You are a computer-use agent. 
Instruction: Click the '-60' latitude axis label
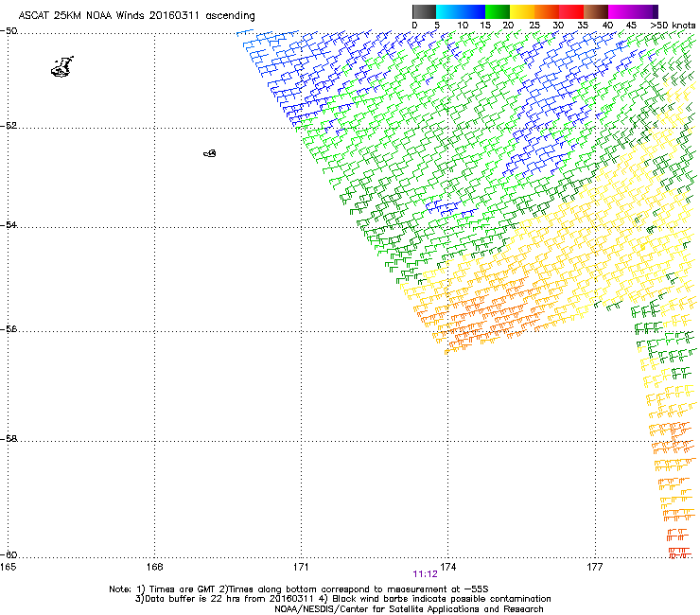(9, 554)
